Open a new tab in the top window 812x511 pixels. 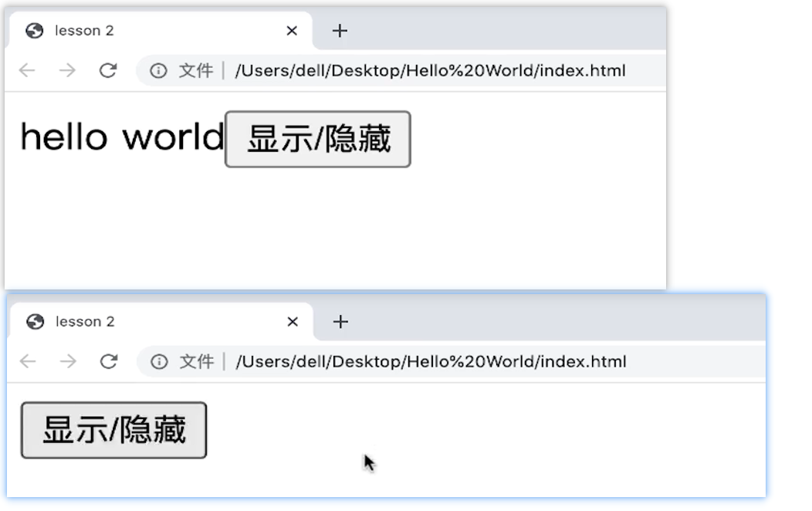(339, 30)
